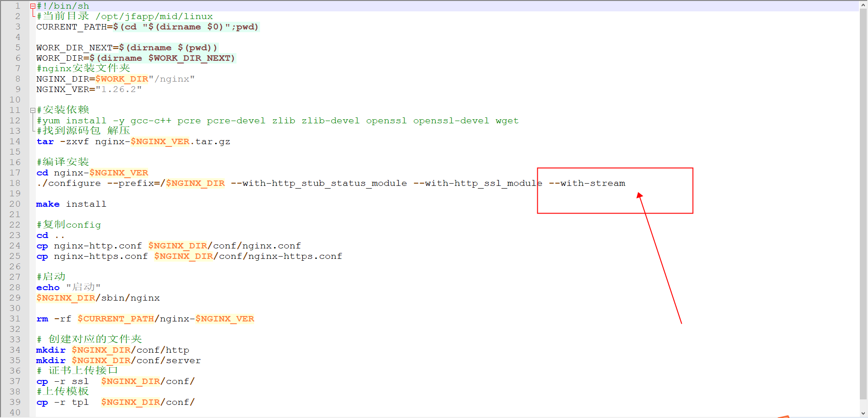Screen dimensions: 868x418
Task: Click the #找到源码包 解压 comment
Action: tap(83, 131)
